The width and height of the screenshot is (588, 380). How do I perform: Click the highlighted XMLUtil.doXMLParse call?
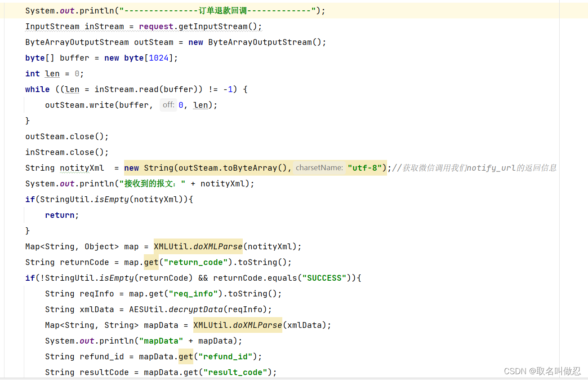click(x=198, y=246)
